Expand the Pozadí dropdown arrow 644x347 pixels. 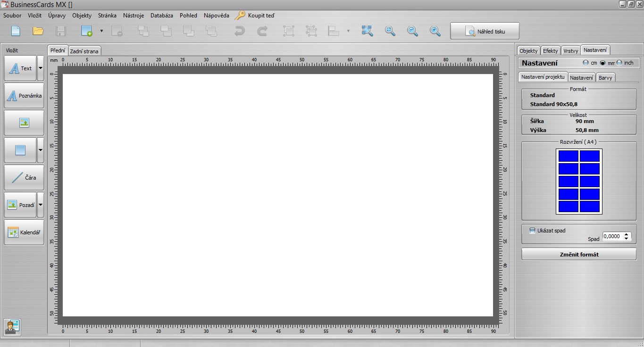point(40,205)
